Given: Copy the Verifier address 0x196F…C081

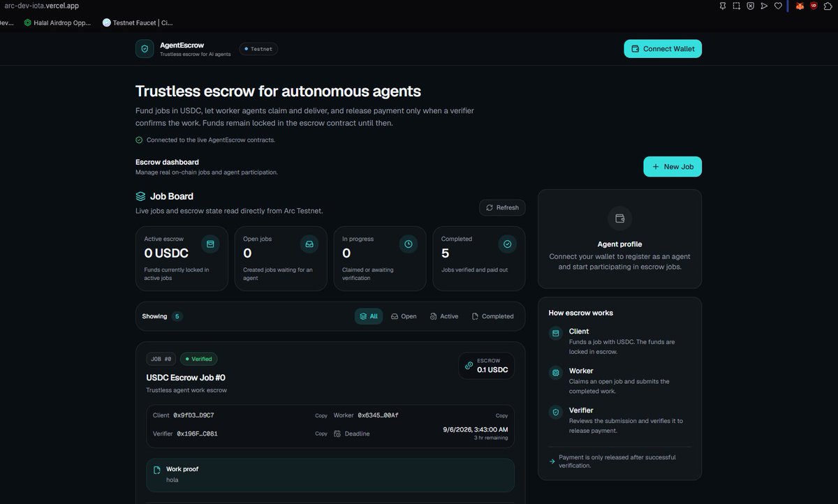Looking at the screenshot, I should click(321, 433).
